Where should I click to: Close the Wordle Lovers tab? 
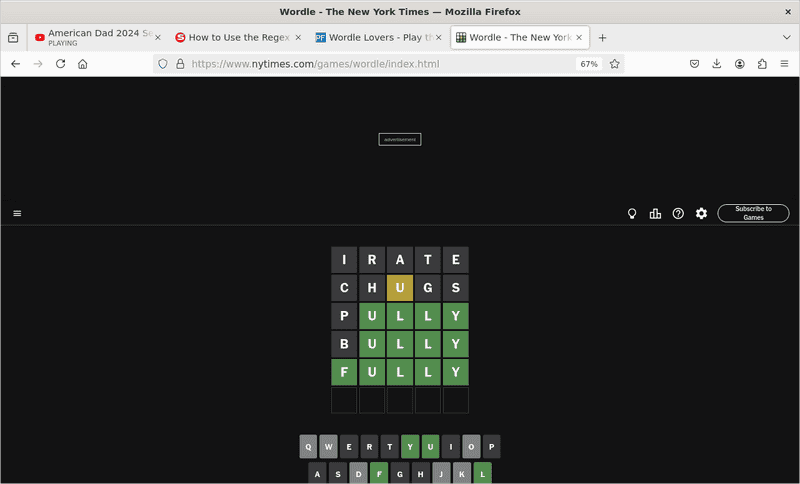tap(439, 38)
